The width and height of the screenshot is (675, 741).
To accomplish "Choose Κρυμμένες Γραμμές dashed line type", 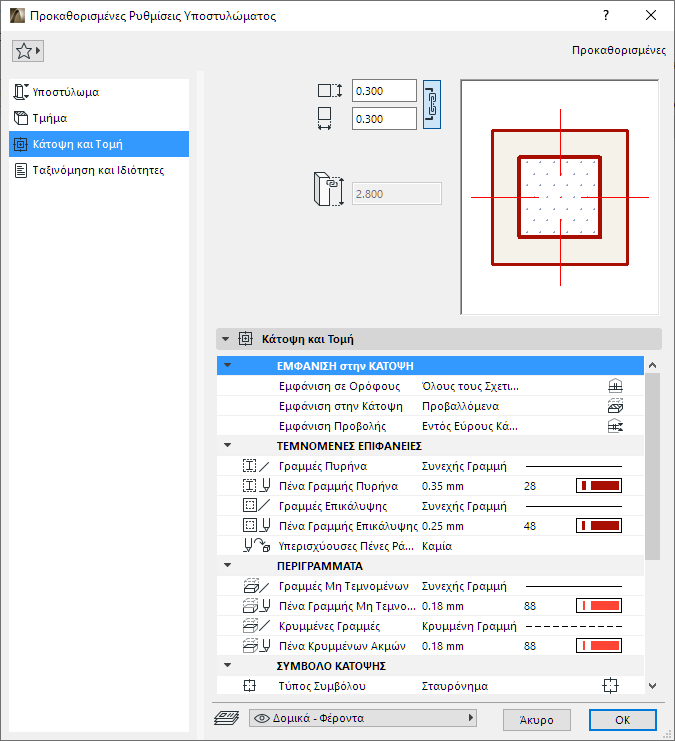I will (x=574, y=626).
